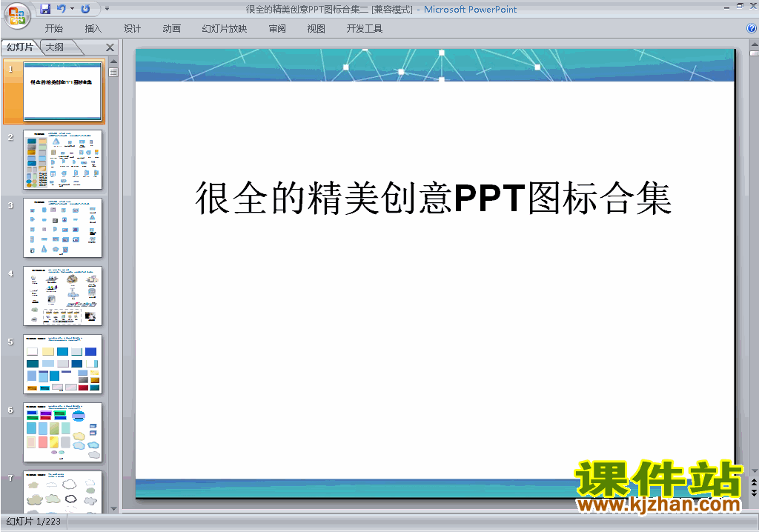Select slide 3 thumbnail
Viewport: 759px width, 532px height.
[x=62, y=227]
